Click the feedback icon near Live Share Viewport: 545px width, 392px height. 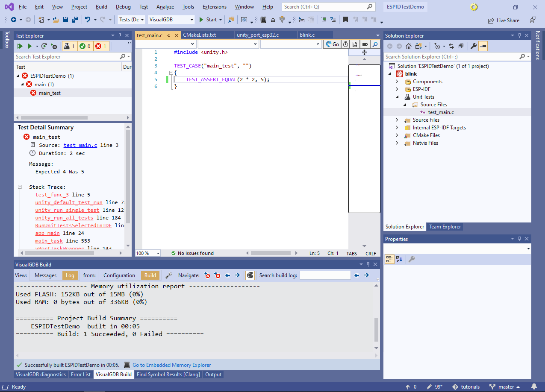click(x=533, y=20)
